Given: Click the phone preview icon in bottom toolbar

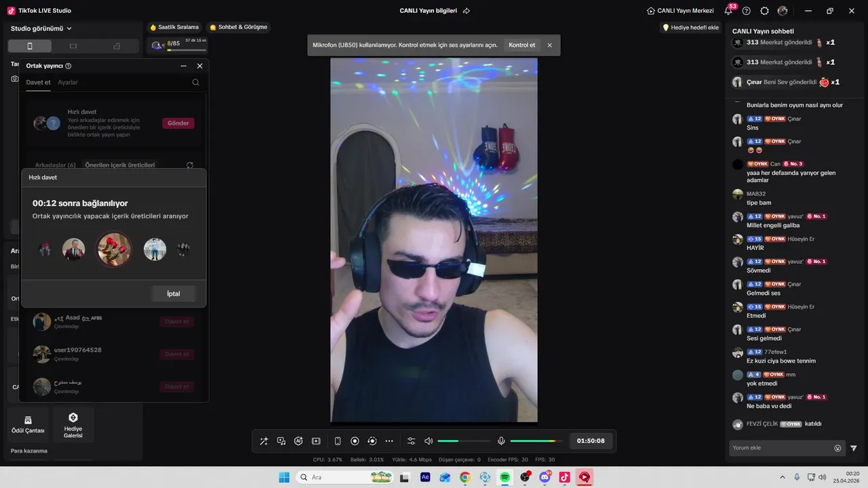Looking at the screenshot, I should pyautogui.click(x=338, y=441).
